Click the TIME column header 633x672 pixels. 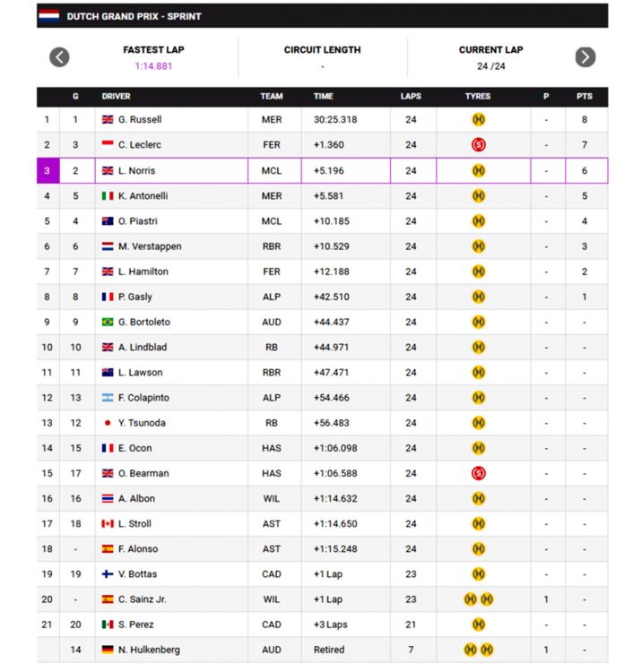323,97
